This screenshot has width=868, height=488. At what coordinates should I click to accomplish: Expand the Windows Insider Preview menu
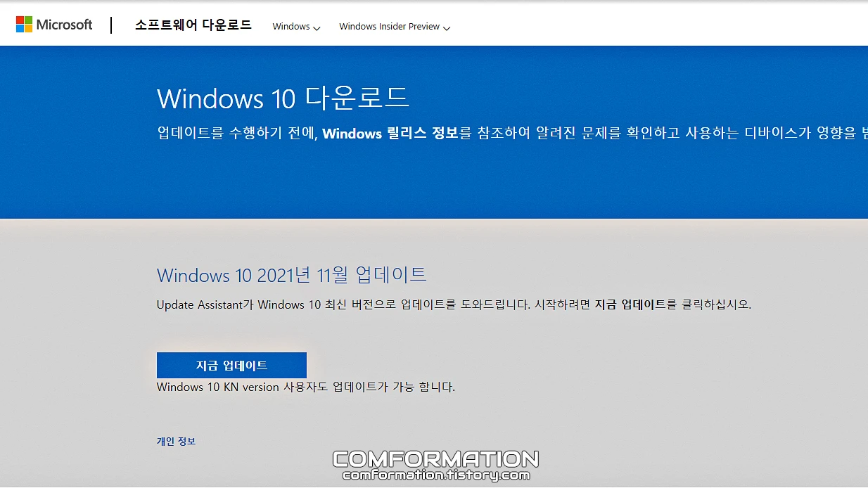395,27
